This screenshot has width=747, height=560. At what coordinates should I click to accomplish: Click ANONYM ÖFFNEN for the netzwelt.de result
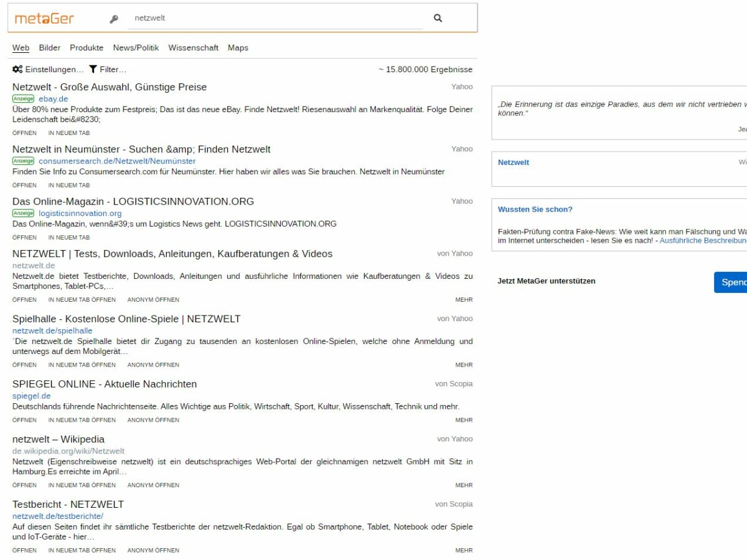(153, 299)
